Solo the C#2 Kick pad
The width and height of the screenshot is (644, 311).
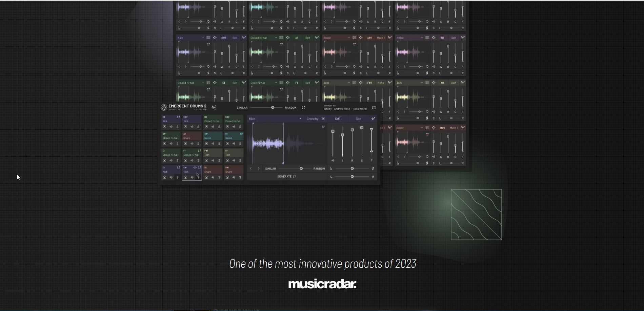point(198,127)
